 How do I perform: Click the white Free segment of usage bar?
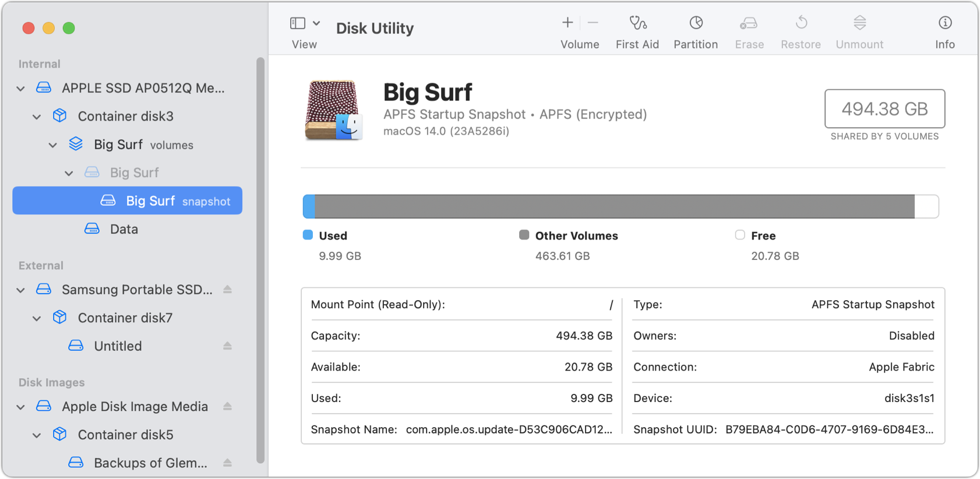(x=926, y=206)
